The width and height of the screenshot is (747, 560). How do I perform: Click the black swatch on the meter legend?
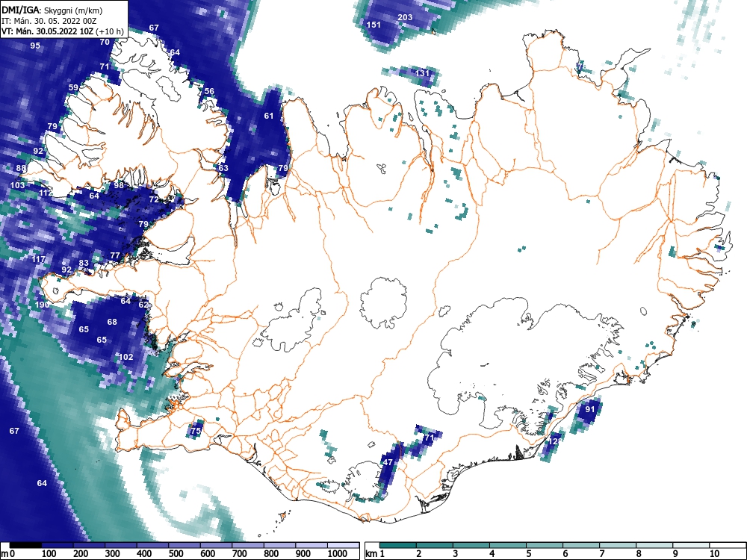(x=25, y=545)
